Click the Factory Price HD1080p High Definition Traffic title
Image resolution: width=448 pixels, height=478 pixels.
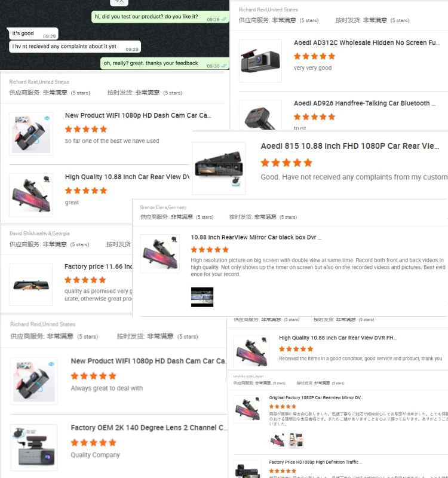coord(315,462)
